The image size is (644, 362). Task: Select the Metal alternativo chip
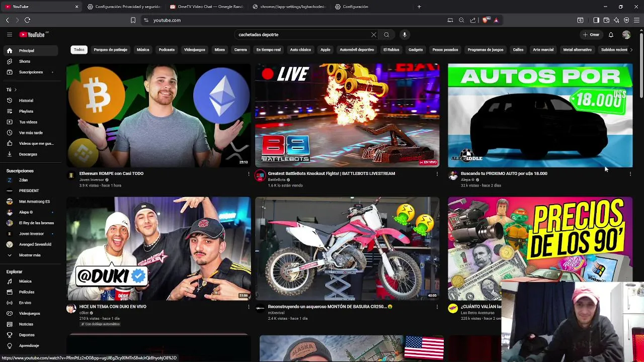pyautogui.click(x=577, y=50)
